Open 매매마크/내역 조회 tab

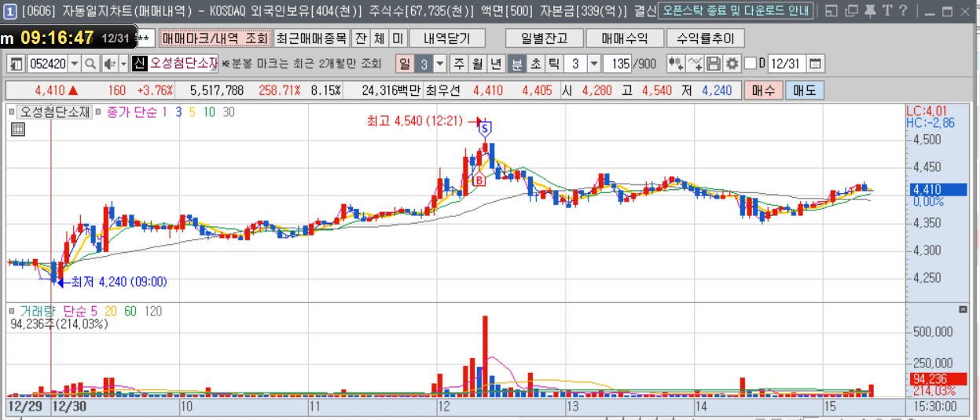coord(215,38)
